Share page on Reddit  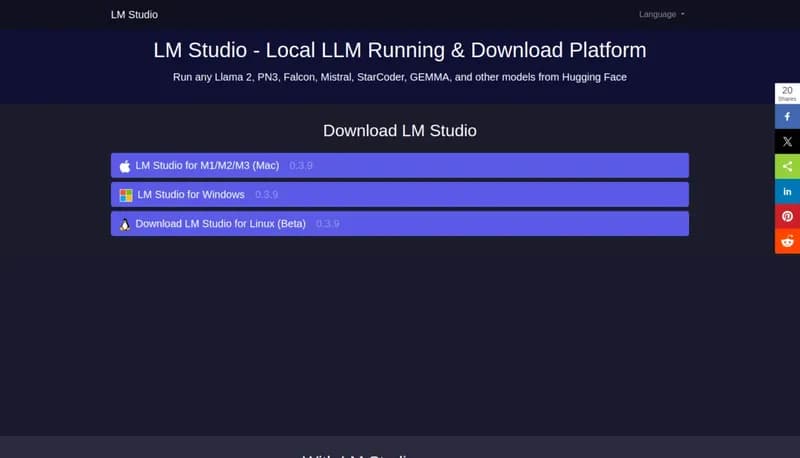[787, 241]
